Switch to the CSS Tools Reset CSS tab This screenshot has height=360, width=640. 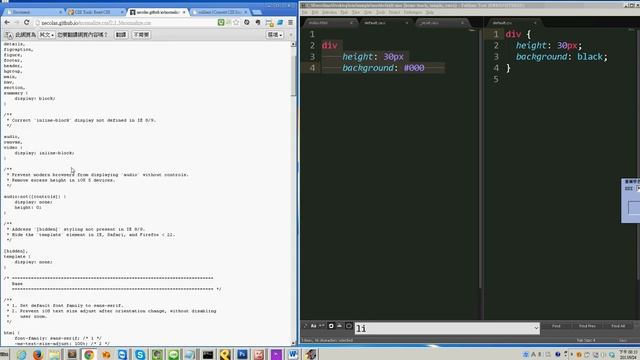point(95,12)
